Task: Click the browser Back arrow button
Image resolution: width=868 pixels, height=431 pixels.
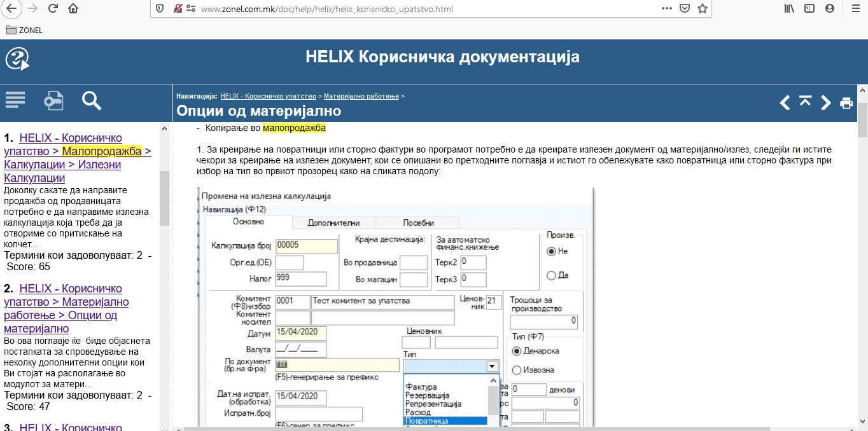Action: pos(11,8)
